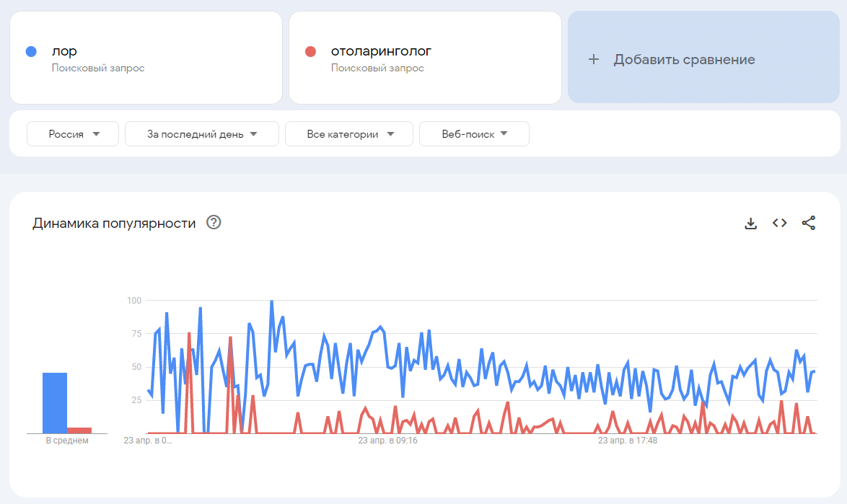Click the blue average bar for лор

[x=55, y=402]
